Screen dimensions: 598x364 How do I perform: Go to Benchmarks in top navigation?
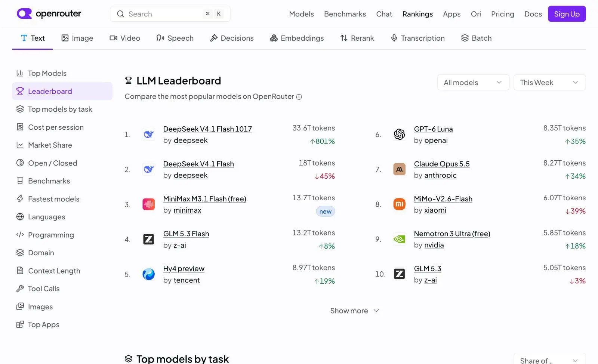pyautogui.click(x=345, y=14)
